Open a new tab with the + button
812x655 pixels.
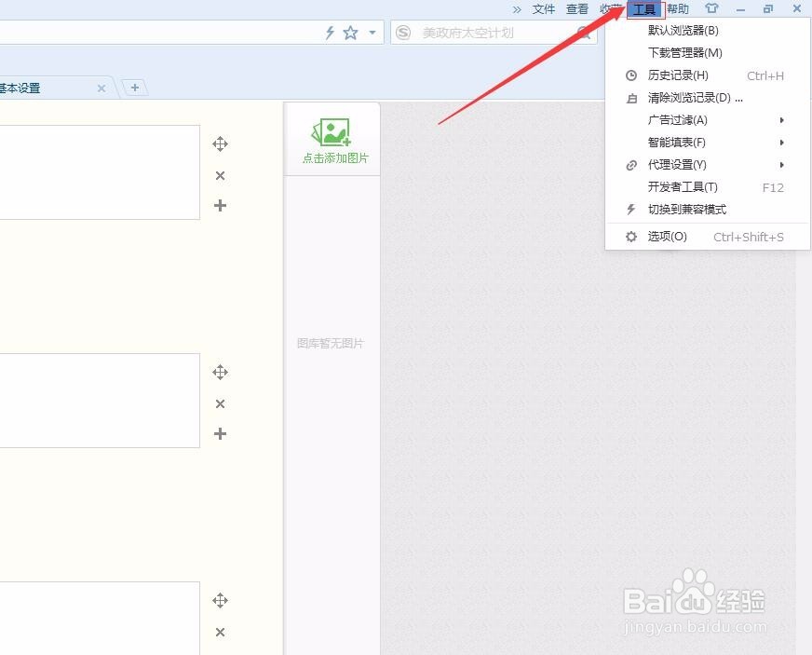click(x=136, y=87)
